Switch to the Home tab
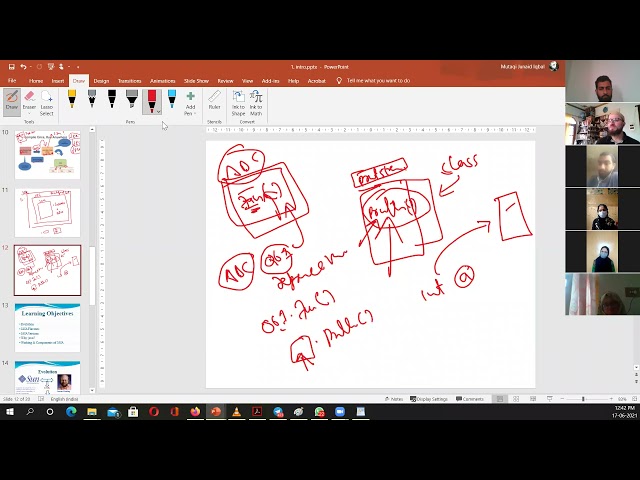This screenshot has width=640, height=480. [x=36, y=81]
